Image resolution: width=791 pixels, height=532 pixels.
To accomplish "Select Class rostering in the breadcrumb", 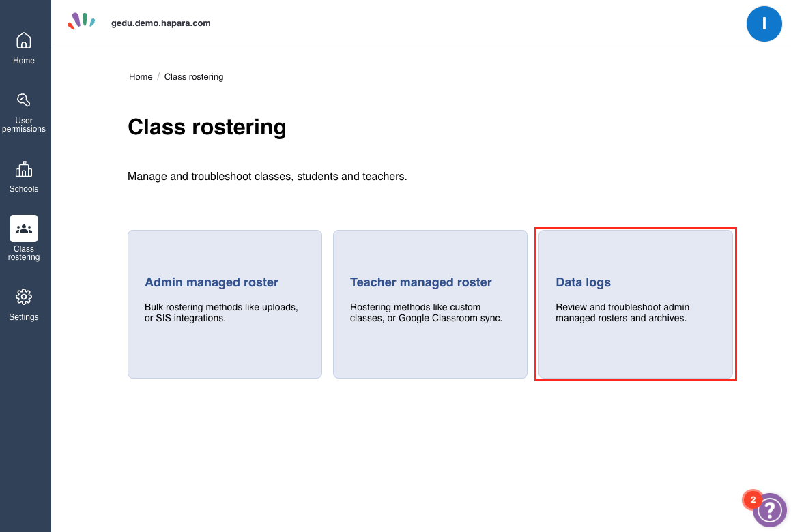I will [194, 76].
